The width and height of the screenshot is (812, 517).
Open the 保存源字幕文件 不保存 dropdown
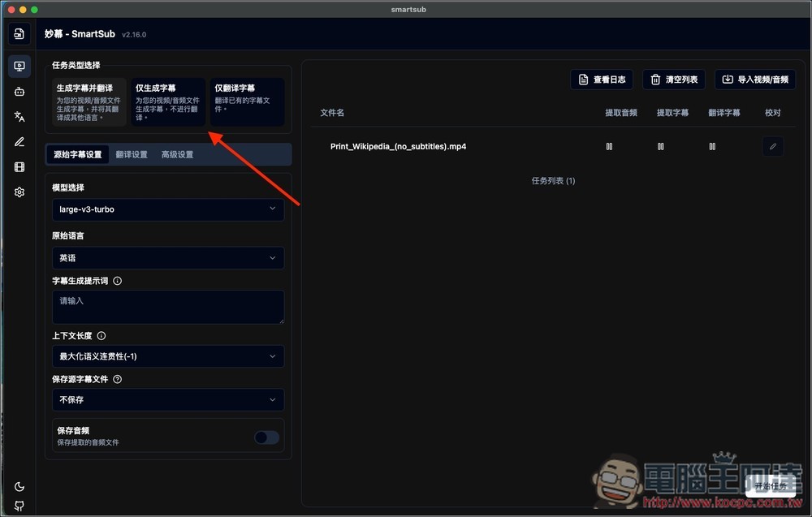[168, 399]
